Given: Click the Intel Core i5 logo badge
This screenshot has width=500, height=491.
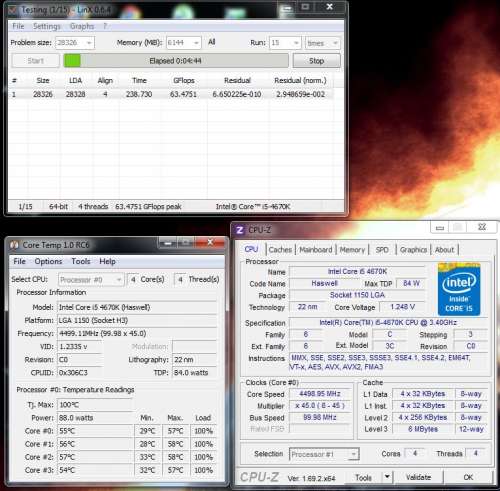Looking at the screenshot, I should click(459, 289).
